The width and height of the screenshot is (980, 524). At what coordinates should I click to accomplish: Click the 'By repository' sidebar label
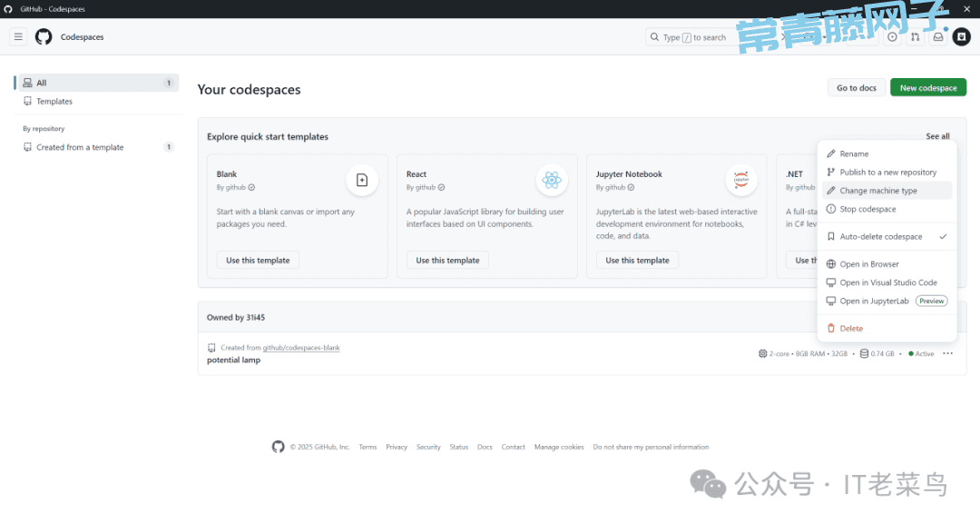tap(44, 129)
